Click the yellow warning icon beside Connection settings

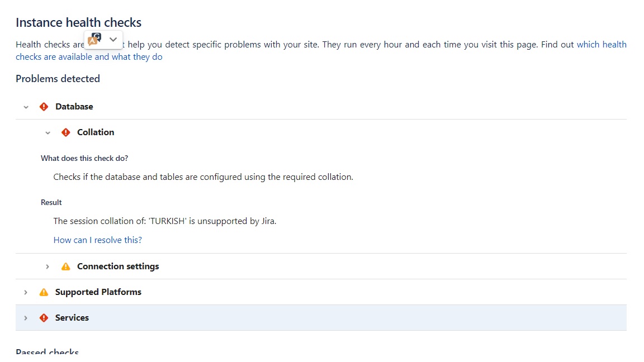pos(66,267)
